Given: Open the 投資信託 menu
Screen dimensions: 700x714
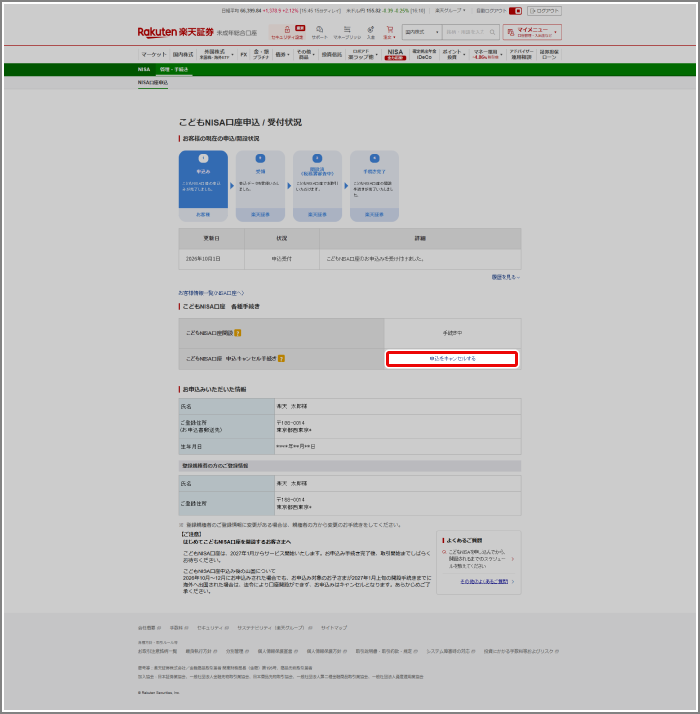Looking at the screenshot, I should click(x=332, y=54).
